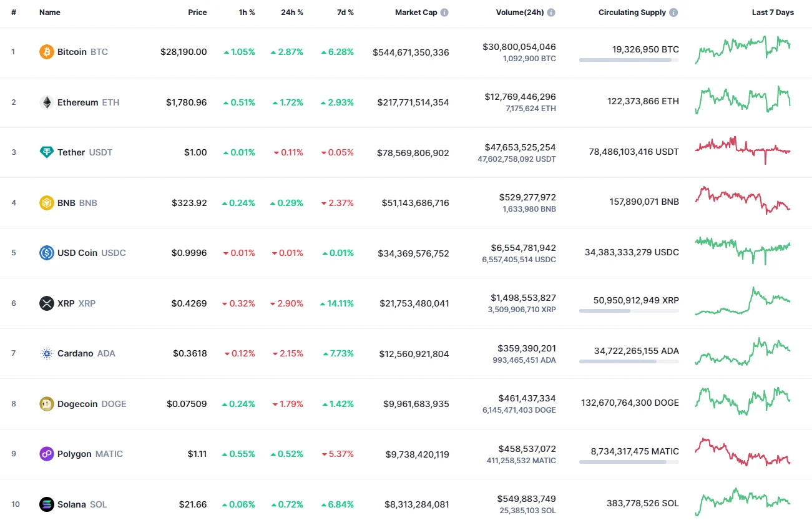Click the USD Coin logo
This screenshot has width=812, height=525.
[x=47, y=253]
